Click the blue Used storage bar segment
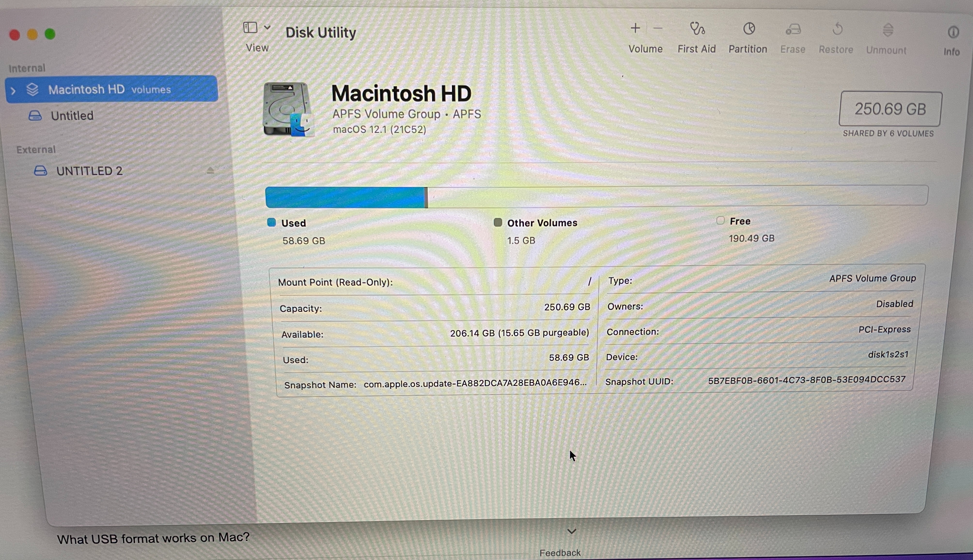973x560 pixels. click(345, 198)
